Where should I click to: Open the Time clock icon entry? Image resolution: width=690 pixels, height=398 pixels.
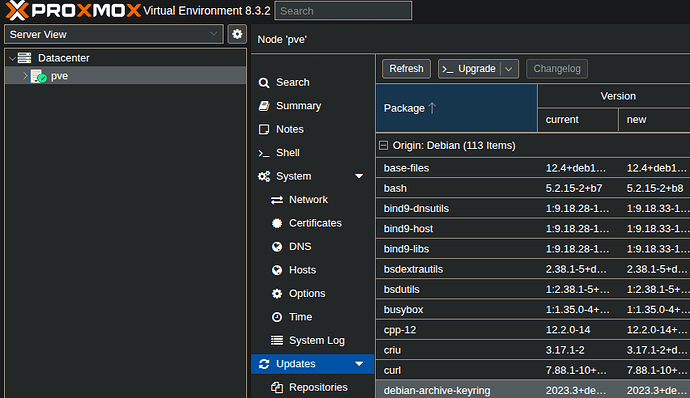coord(277,317)
